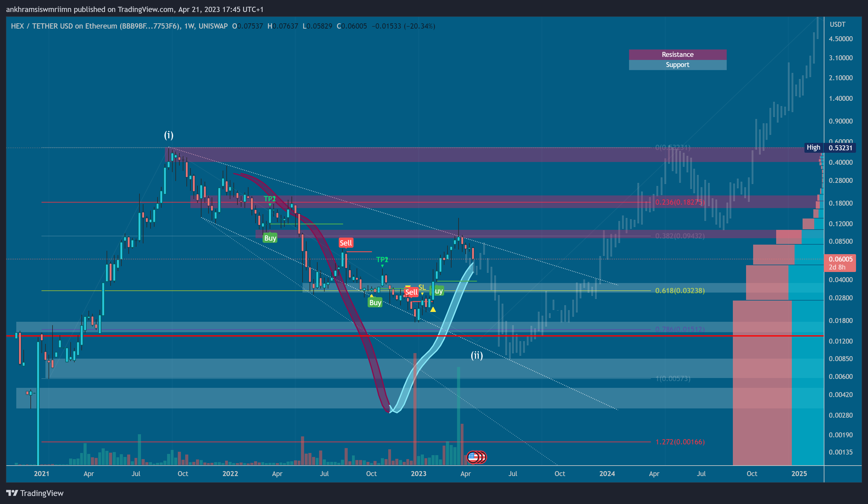This screenshot has width=868, height=504.
Task: Click the TP2 marker near November 2022
Action: tap(382, 260)
